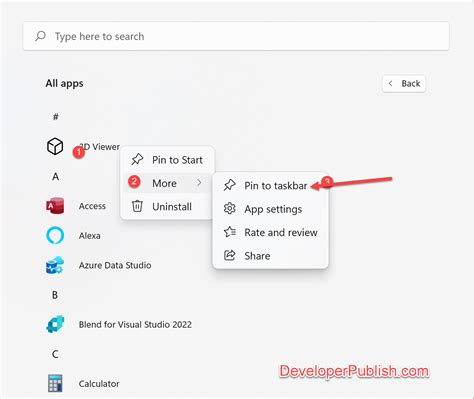Click the C letter section header
Screen dimensions: 474x399
(55, 354)
